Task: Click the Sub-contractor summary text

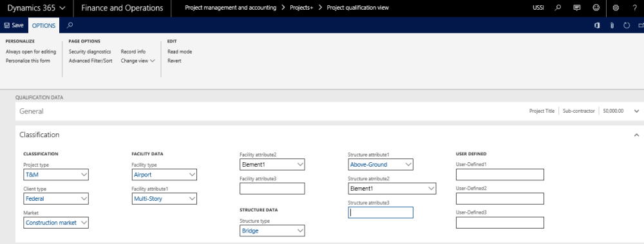Action: pos(579,111)
